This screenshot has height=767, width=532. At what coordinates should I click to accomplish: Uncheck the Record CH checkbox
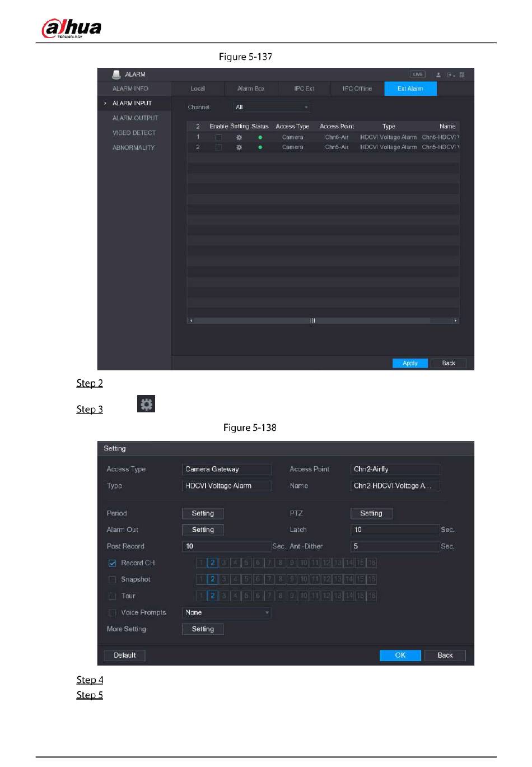pyautogui.click(x=112, y=563)
